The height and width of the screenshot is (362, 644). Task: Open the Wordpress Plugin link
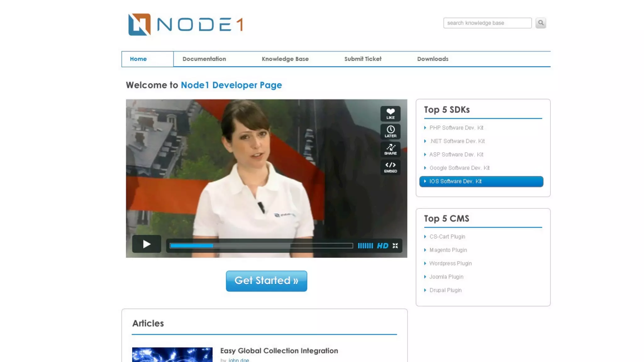click(450, 264)
